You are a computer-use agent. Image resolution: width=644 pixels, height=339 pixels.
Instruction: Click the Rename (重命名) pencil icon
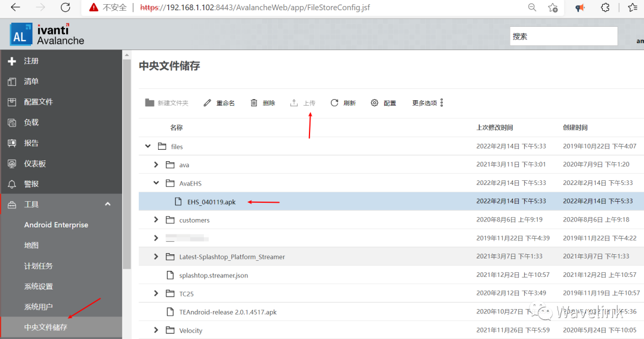click(x=208, y=103)
